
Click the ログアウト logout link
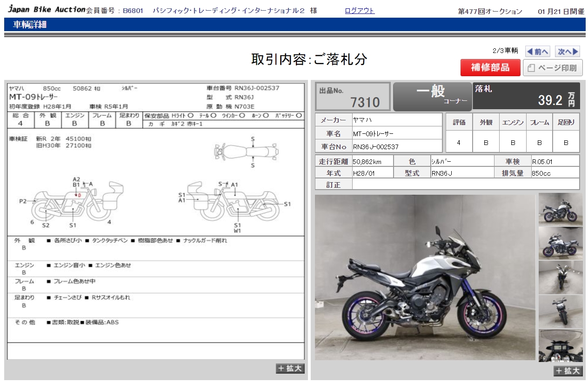[360, 11]
